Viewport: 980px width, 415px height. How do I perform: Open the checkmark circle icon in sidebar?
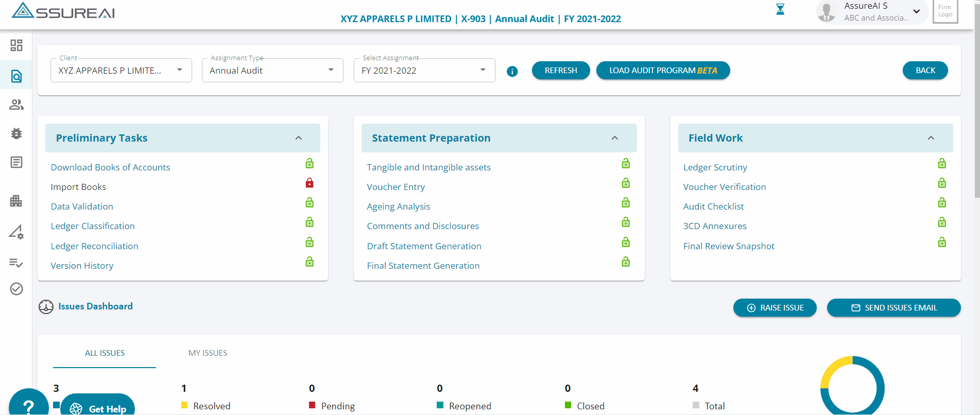click(16, 289)
